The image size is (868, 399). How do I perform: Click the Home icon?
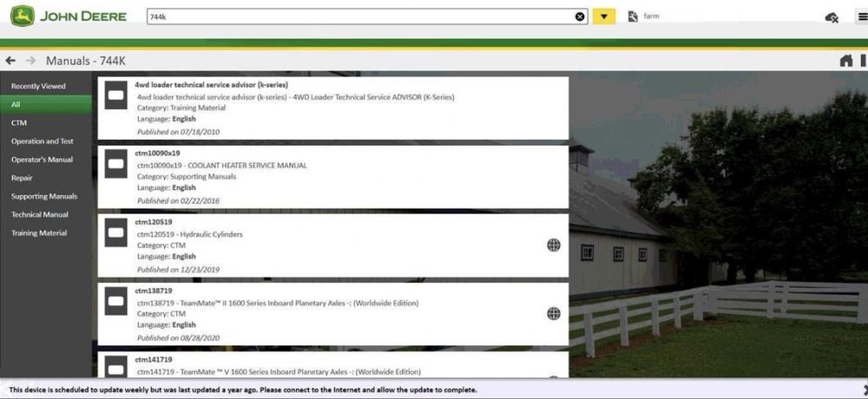click(845, 61)
